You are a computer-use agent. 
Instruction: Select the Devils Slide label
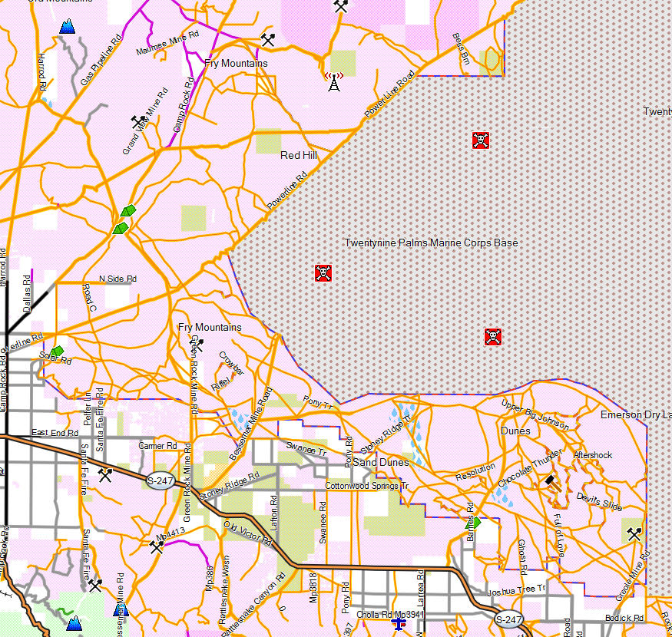pos(599,502)
